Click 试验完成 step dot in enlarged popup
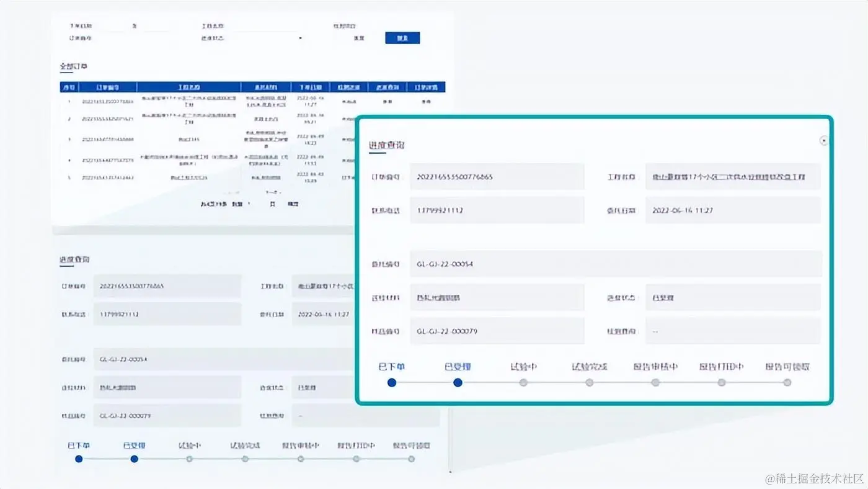Viewport: 868px width, 489px height. [x=589, y=383]
